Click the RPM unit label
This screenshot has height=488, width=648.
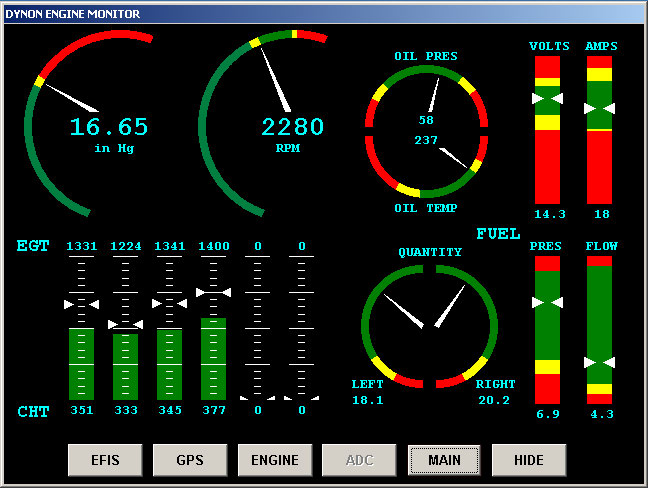pos(288,148)
